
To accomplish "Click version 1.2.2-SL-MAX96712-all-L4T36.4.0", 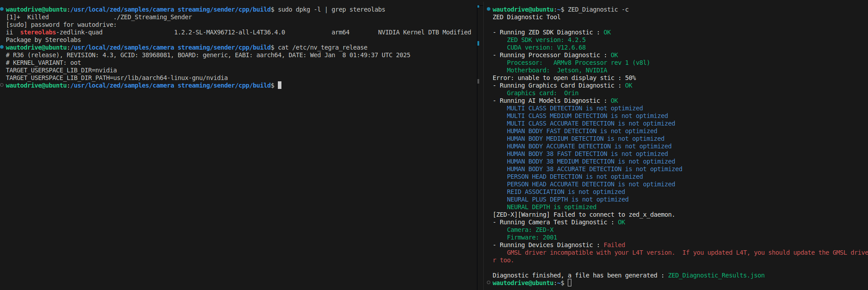I will [230, 32].
